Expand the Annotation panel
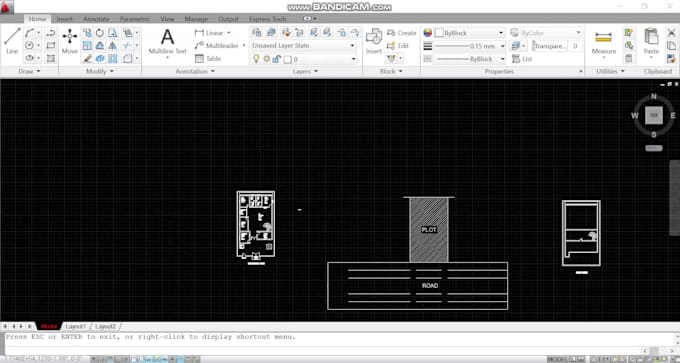 [x=195, y=71]
